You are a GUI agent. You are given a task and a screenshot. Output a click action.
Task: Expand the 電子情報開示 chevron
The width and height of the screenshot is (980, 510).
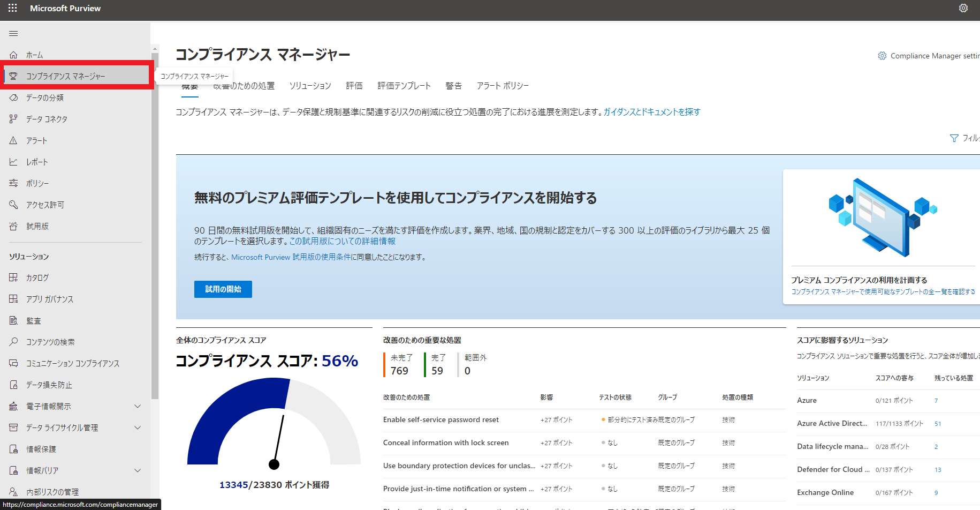(x=138, y=406)
